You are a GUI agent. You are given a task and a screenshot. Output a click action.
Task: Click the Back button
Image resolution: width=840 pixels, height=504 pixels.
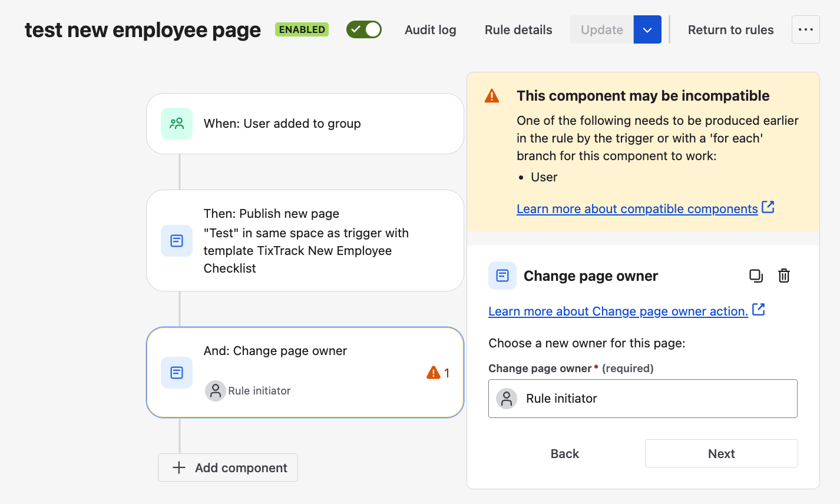[x=565, y=453]
